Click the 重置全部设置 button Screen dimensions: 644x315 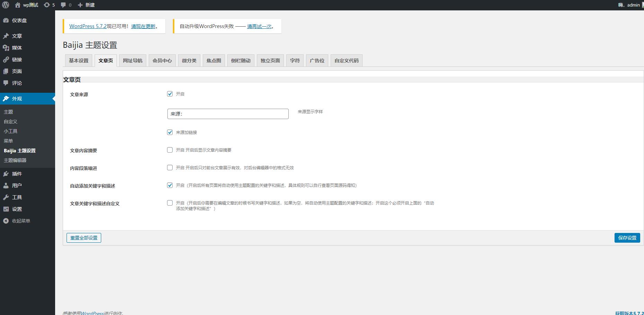pyautogui.click(x=84, y=238)
